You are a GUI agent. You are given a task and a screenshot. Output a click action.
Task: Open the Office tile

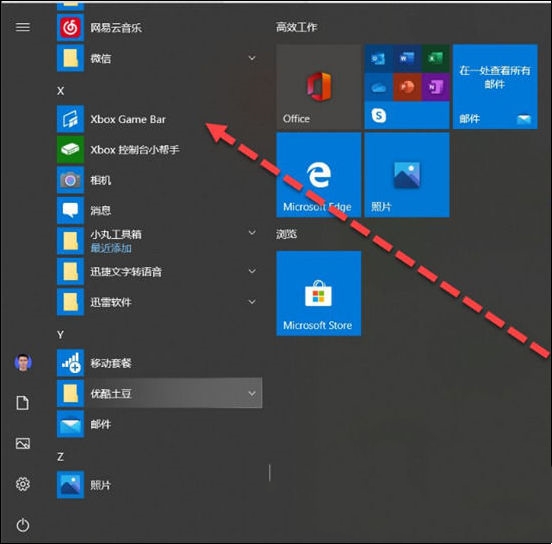coord(319,87)
